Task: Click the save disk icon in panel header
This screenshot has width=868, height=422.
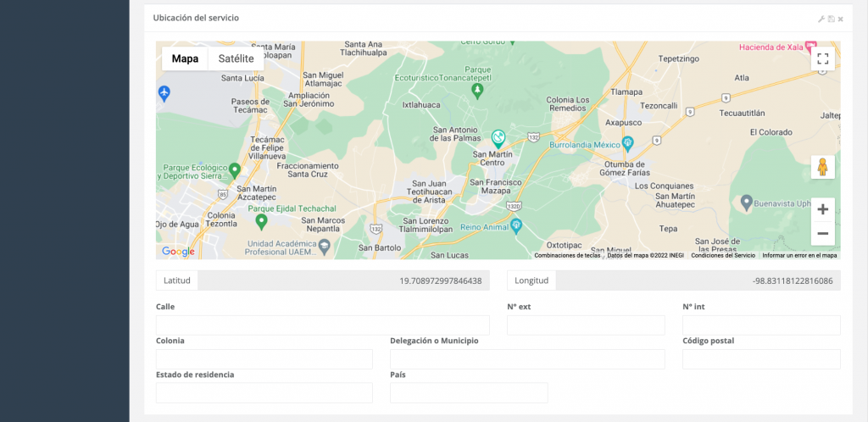Action: 831,19
